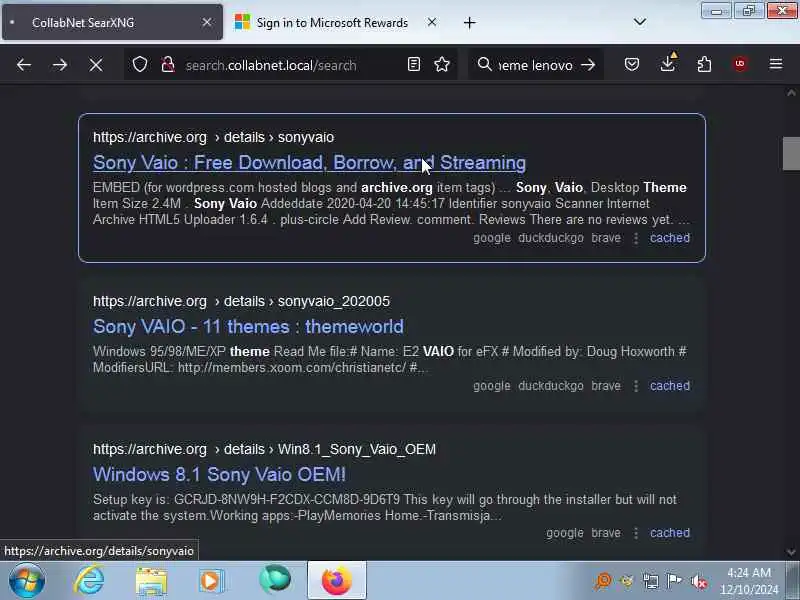This screenshot has height=600, width=800.
Task: Stop loading the page with X button
Action: [95, 65]
